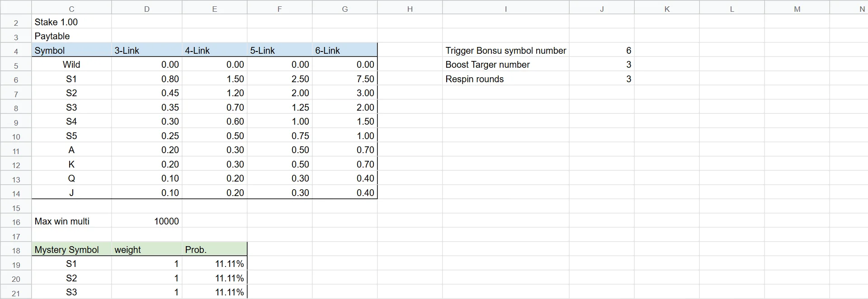868x299 pixels.
Task: Click the '3-Link' header cell
Action: point(146,51)
